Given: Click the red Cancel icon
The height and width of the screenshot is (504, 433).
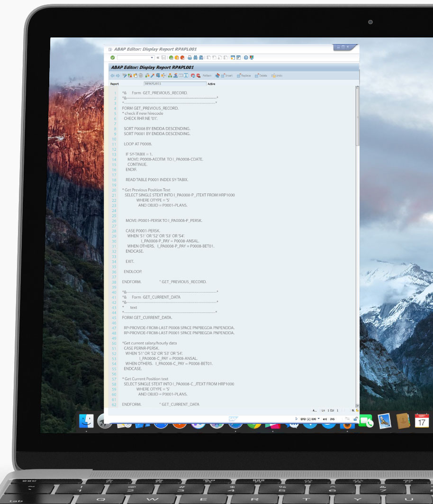Looking at the screenshot, I should pos(182,57).
